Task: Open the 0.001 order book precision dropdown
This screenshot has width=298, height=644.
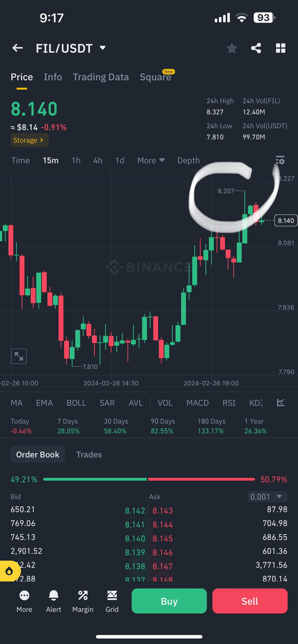Action: click(x=267, y=496)
